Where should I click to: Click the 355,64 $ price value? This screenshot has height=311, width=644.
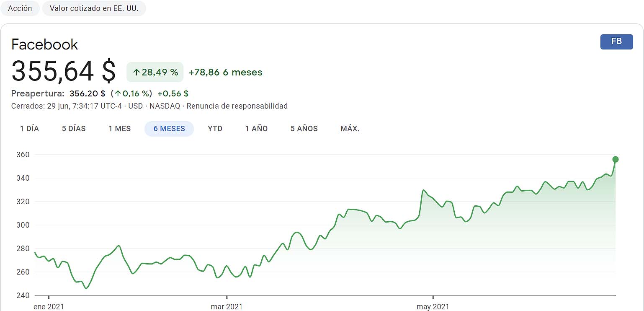coord(63,71)
